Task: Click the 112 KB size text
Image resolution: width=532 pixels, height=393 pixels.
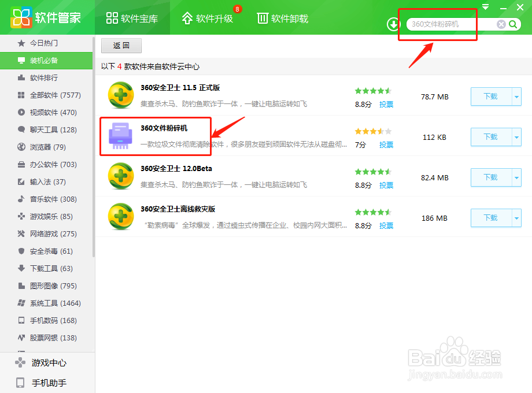Action: click(x=435, y=138)
